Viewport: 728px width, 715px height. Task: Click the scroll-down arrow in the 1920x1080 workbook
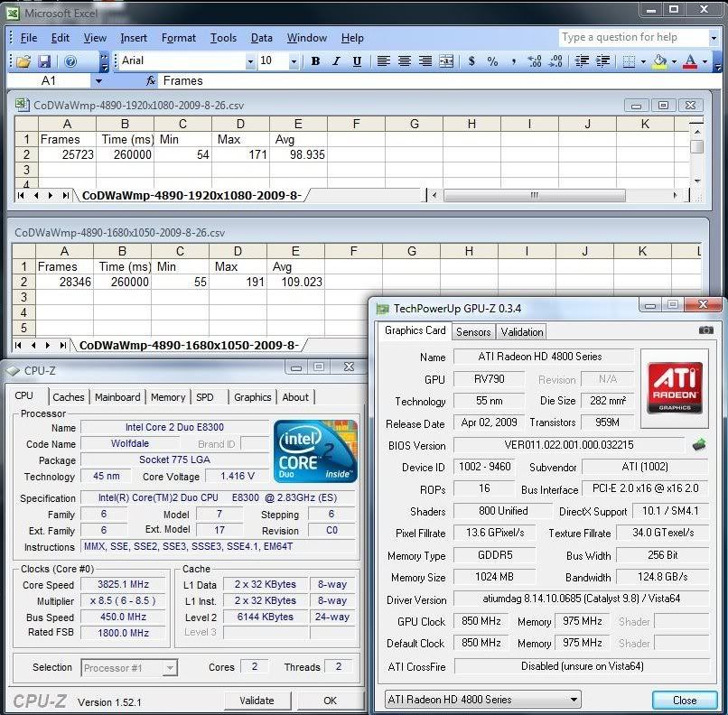pos(696,181)
